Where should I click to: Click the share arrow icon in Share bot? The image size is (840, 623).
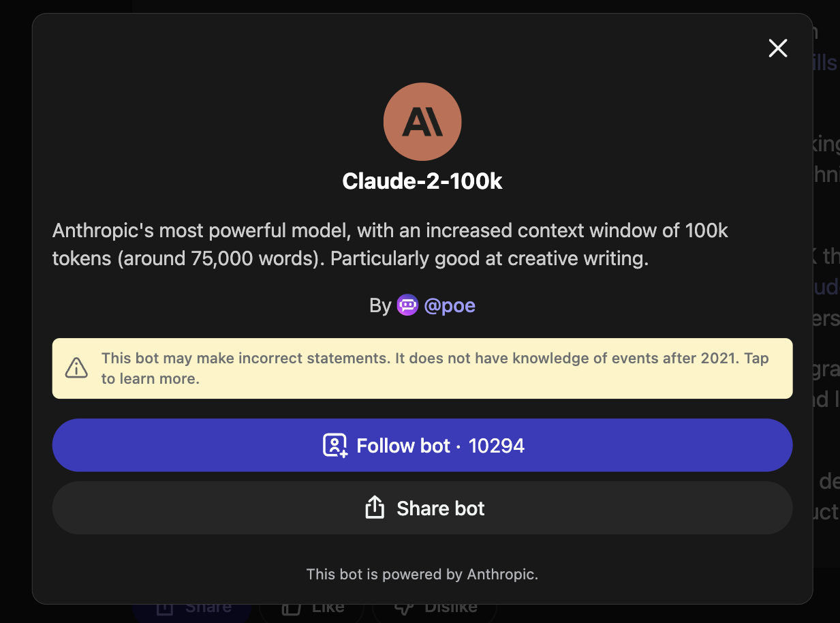[375, 507]
